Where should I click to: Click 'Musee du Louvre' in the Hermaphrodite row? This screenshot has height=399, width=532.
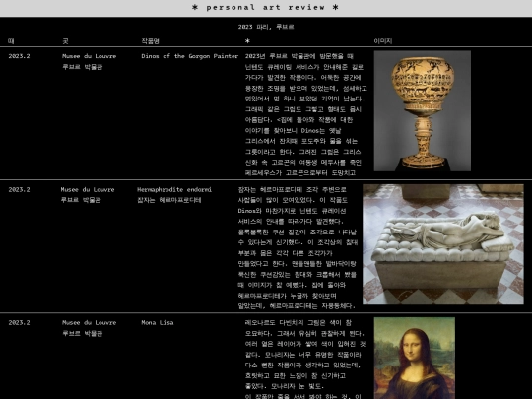pyautogui.click(x=88, y=190)
